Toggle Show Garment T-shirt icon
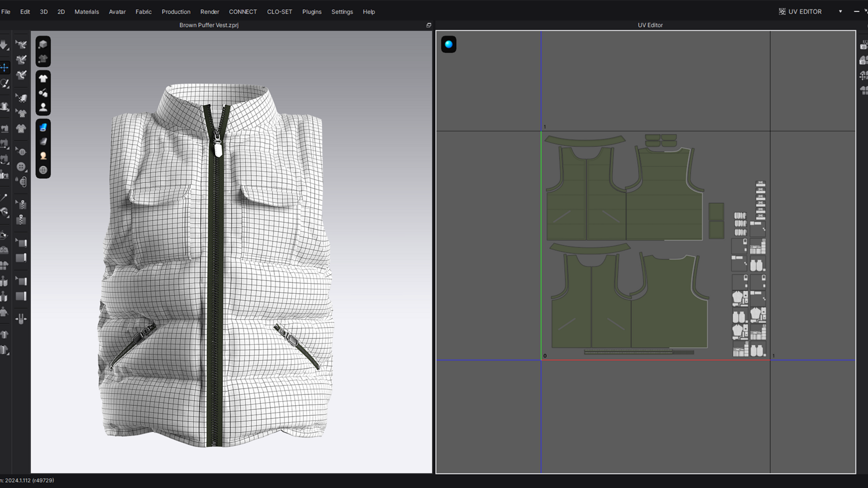This screenshot has height=488, width=868. point(43,78)
